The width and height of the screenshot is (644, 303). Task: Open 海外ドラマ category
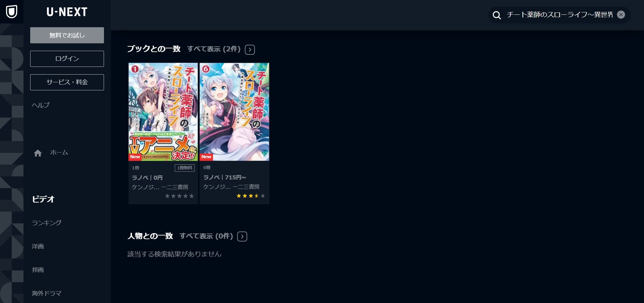click(x=47, y=293)
